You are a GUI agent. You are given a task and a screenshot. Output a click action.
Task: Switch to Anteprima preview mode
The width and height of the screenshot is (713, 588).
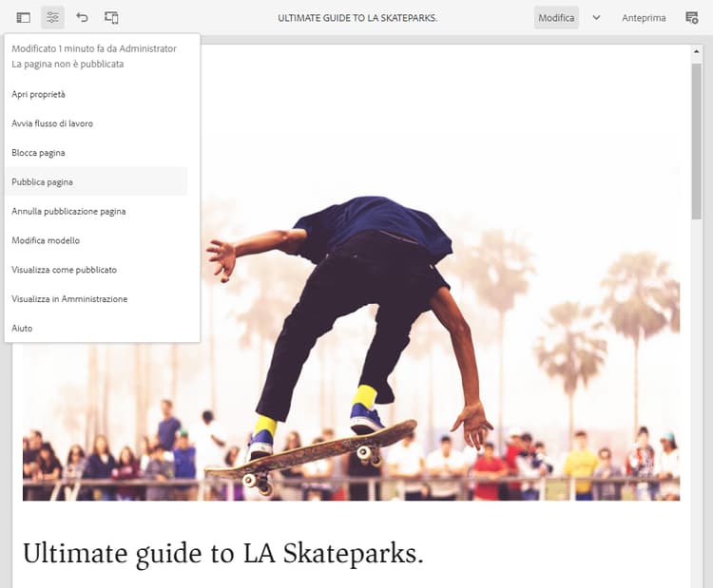point(644,18)
